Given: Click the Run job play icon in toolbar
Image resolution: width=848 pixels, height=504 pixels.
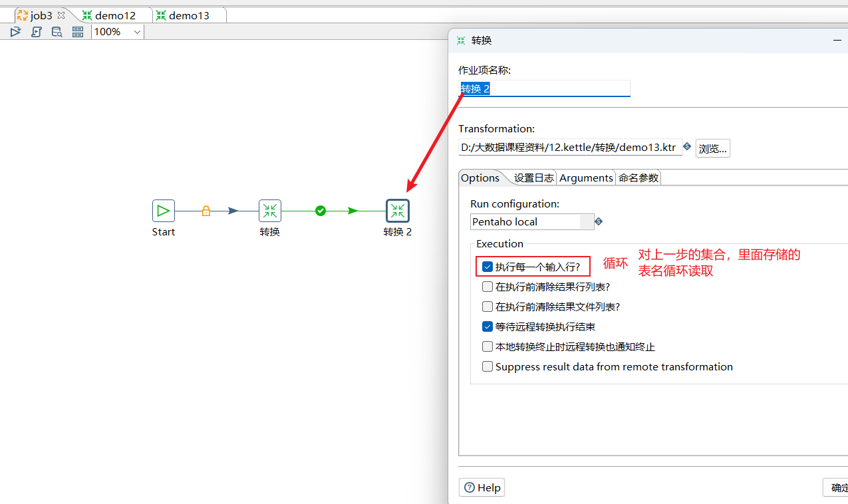Looking at the screenshot, I should click(x=16, y=32).
